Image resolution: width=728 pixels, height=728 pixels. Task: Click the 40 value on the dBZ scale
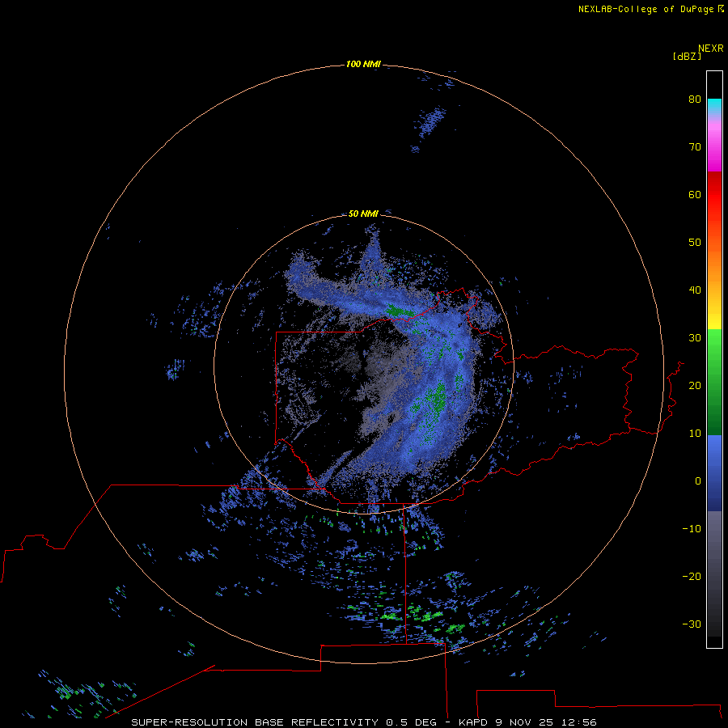tap(695, 290)
